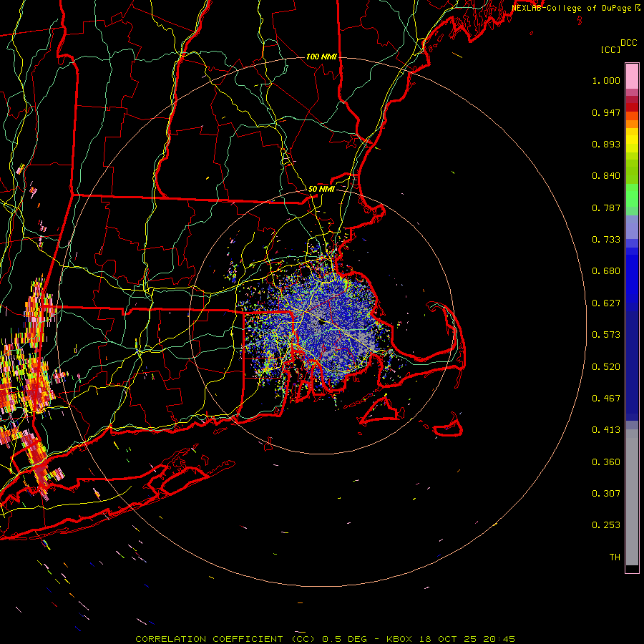
Task: Pick the pink segment of the color bar
Action: pyautogui.click(x=632, y=76)
